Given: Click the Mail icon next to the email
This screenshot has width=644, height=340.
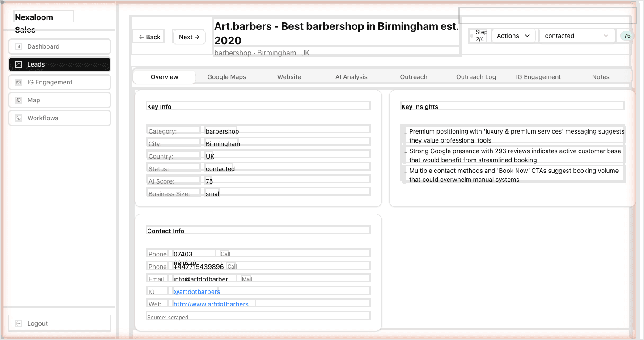Looking at the screenshot, I should (246, 279).
